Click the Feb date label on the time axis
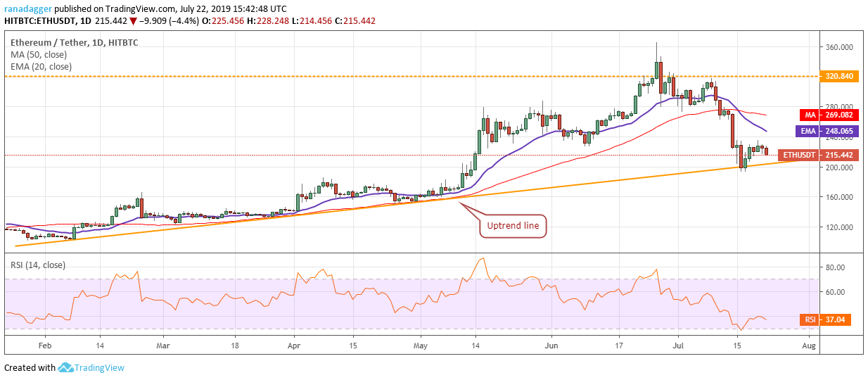This screenshot has height=380, width=868. (x=44, y=346)
